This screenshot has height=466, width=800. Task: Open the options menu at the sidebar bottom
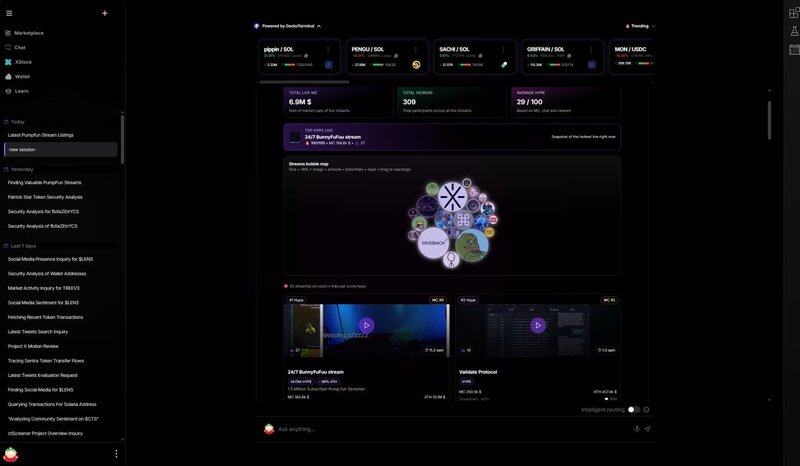click(116, 453)
